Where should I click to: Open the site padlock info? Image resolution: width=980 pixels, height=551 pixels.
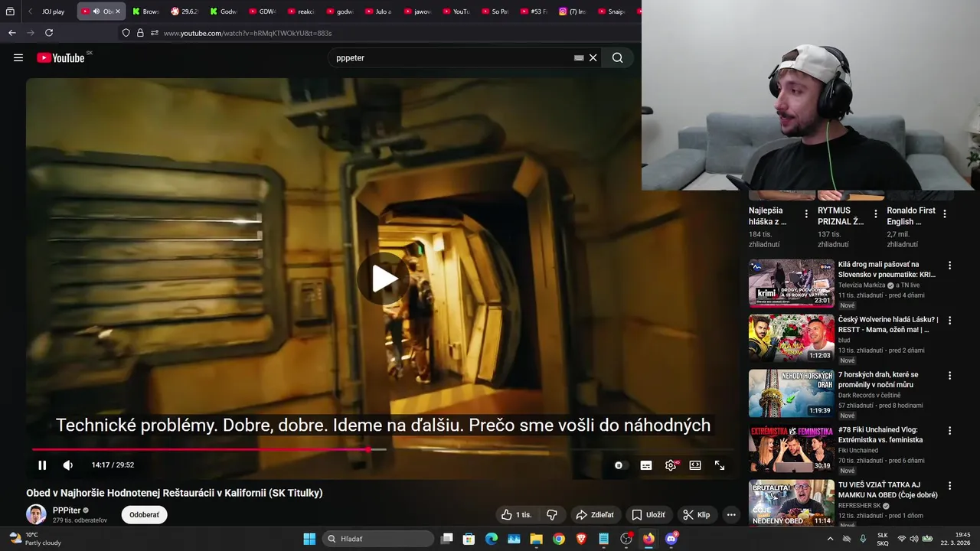coord(140,33)
